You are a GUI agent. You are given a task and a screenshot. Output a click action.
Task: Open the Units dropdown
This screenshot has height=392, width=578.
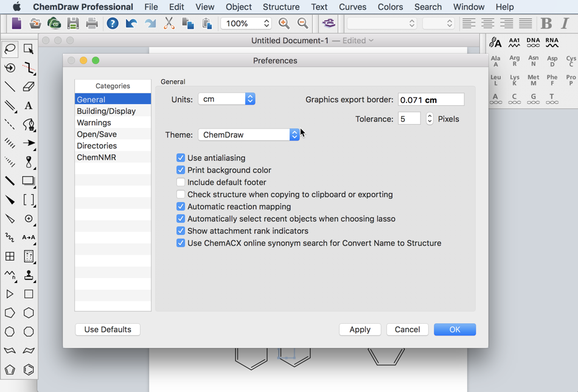tap(226, 98)
